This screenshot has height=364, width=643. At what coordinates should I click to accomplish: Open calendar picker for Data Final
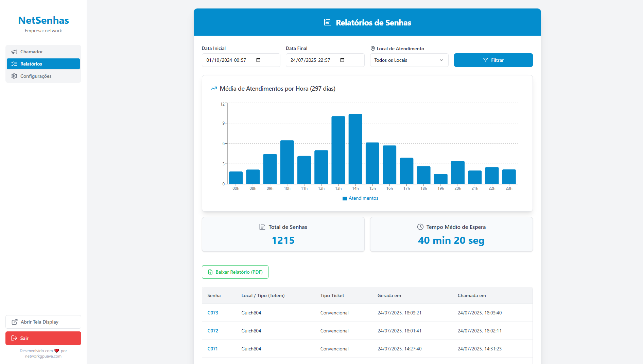coord(342,60)
